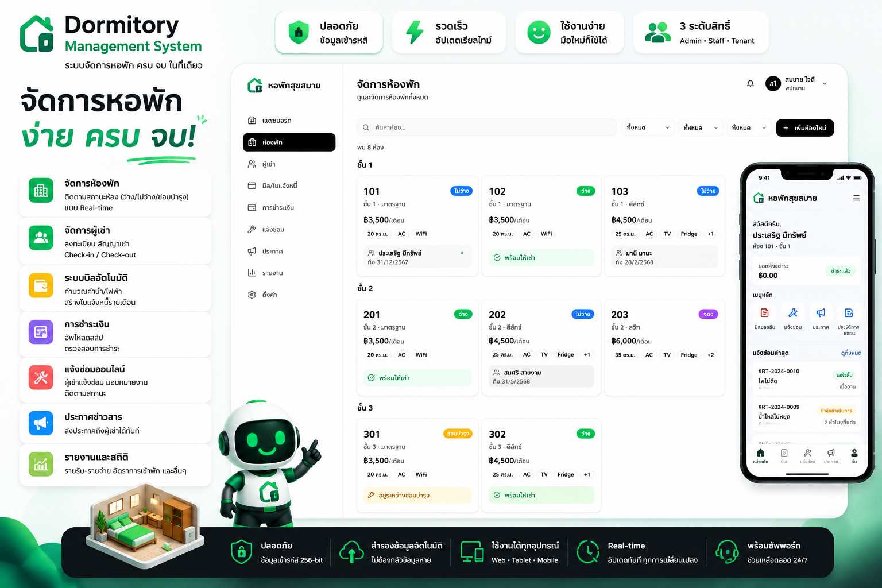Tap the red บิลของฉัน icon on the phone
The image size is (882, 588).
point(764,313)
